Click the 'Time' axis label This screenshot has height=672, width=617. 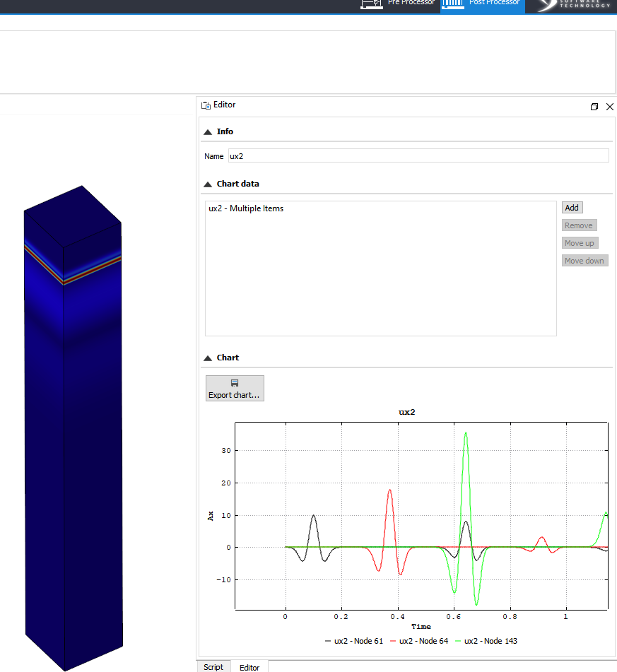tap(421, 627)
